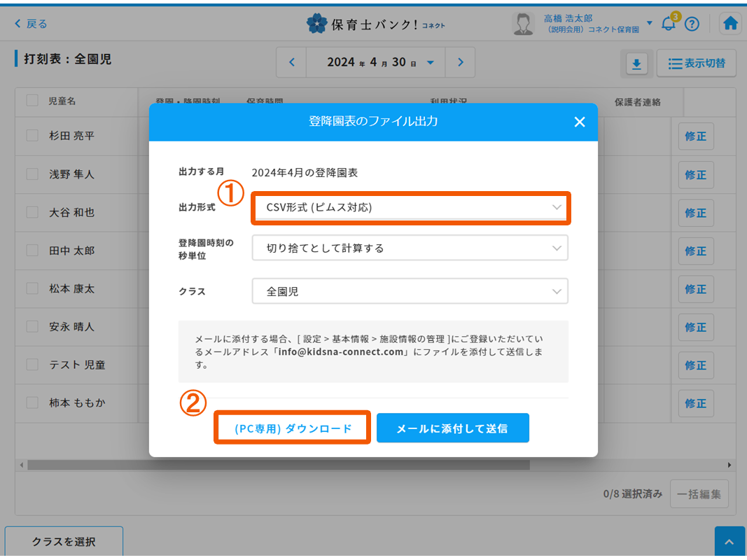Go to next day arrow
This screenshot has height=560, width=747.
460,62
